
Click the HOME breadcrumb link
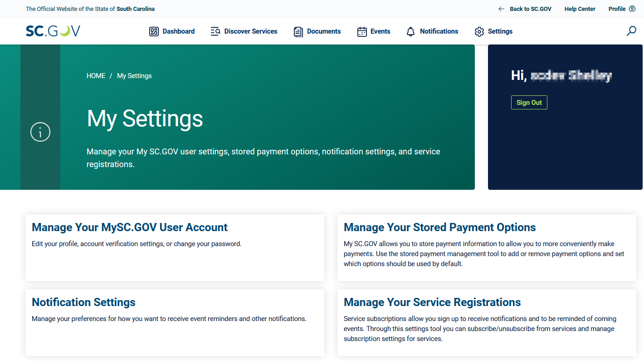[x=96, y=76]
